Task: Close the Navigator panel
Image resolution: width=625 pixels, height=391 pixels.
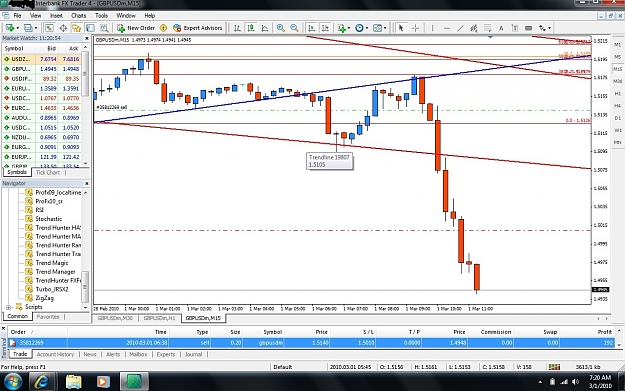Action: pyautogui.click(x=86, y=183)
